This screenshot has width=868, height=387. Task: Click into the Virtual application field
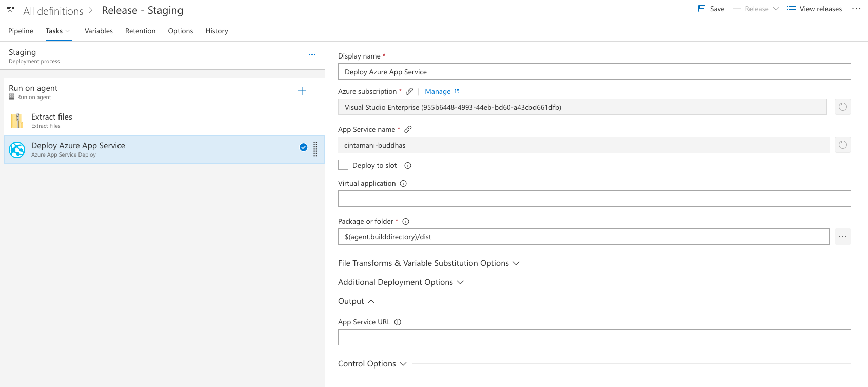594,199
